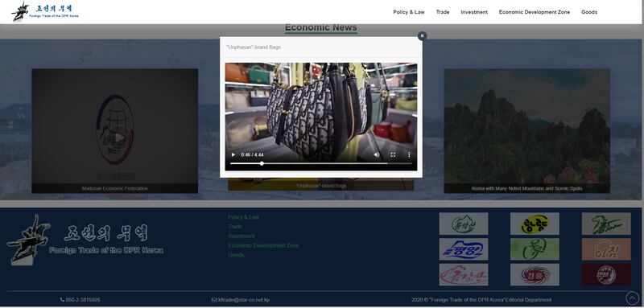Click the scroll-to-top arrow icon
The height and width of the screenshot is (308, 644).
[632, 298]
